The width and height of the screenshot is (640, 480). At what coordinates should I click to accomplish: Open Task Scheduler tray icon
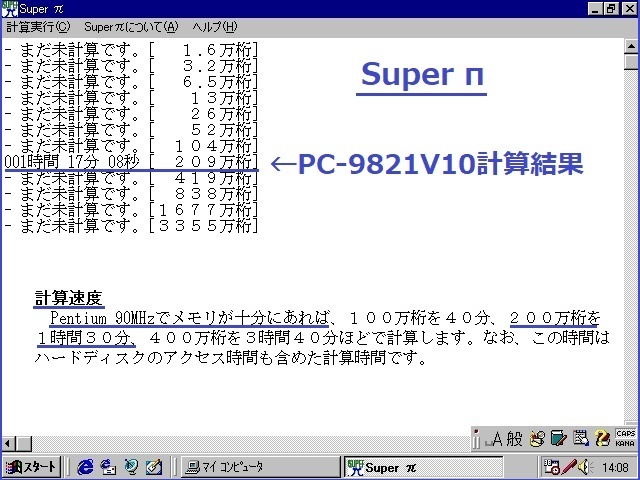[551, 467]
